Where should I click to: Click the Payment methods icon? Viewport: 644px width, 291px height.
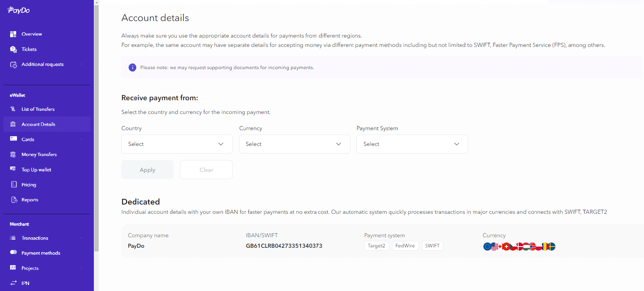point(13,253)
